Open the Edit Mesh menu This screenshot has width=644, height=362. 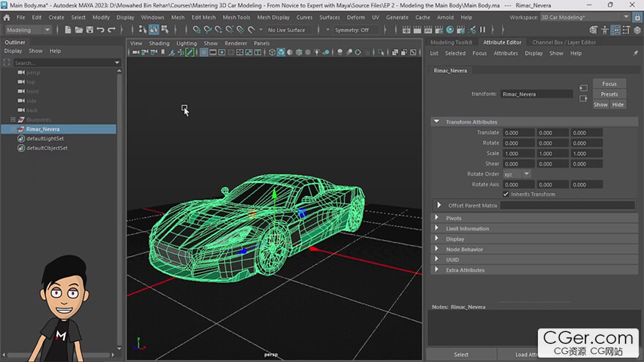(x=203, y=18)
